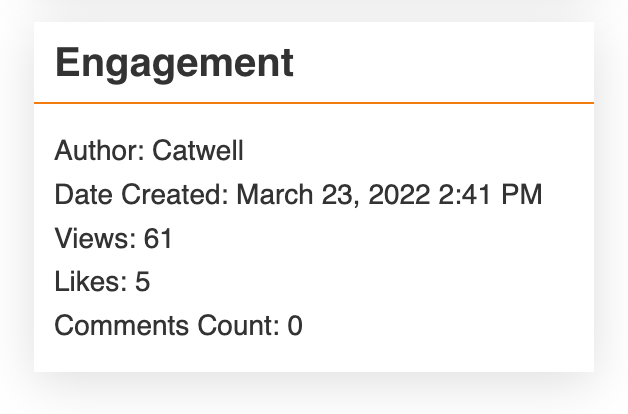Select the comments count value 0
This screenshot has width=628, height=414.
[x=295, y=325]
